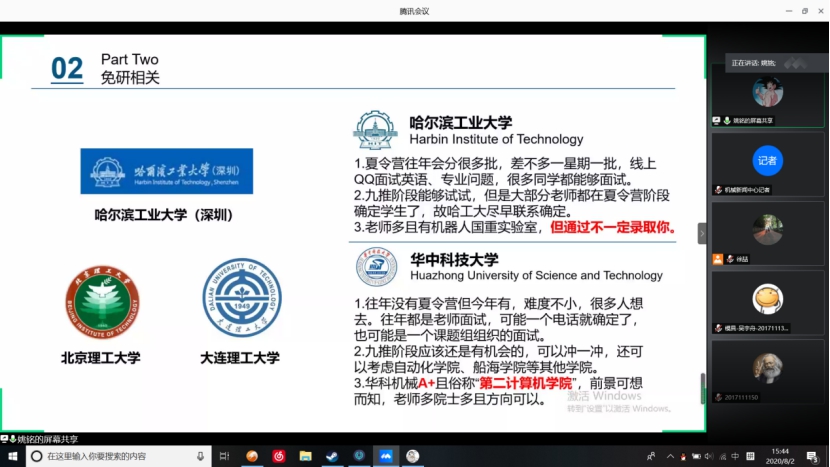Click muted mic icon beside 机械新闻中心记者

(718, 190)
